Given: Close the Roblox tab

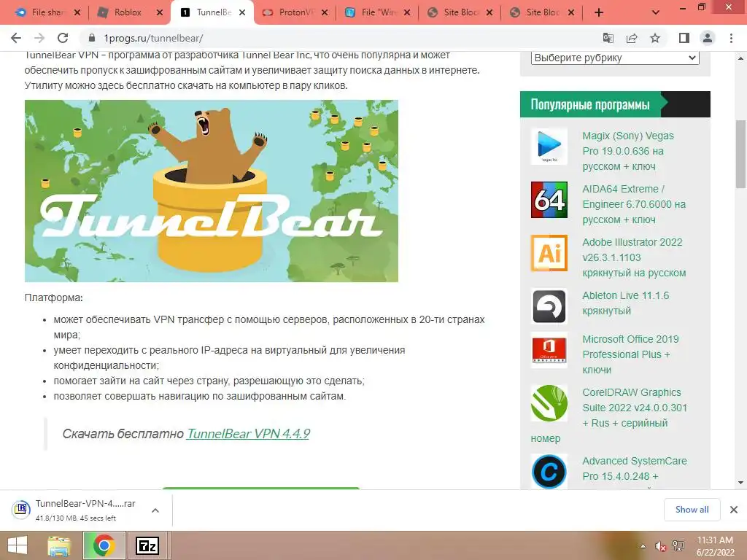Looking at the screenshot, I should coord(160,13).
